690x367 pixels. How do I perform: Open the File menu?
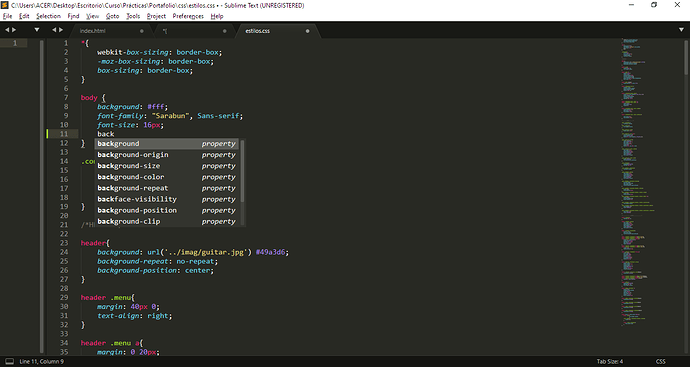point(7,16)
